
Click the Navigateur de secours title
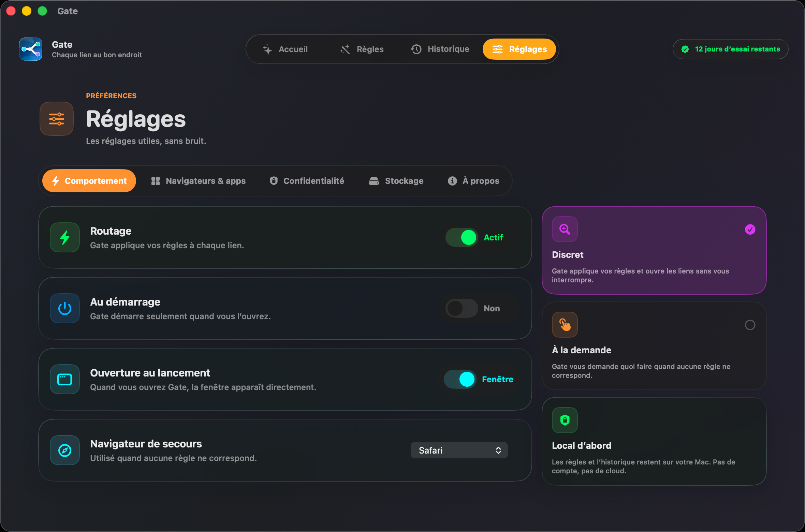pyautogui.click(x=146, y=444)
